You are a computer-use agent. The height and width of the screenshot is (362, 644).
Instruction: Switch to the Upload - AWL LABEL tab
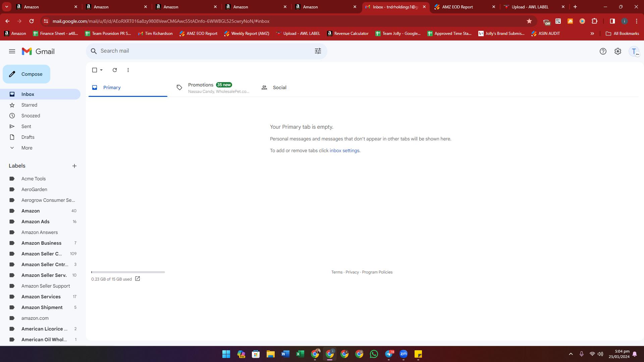tap(534, 7)
